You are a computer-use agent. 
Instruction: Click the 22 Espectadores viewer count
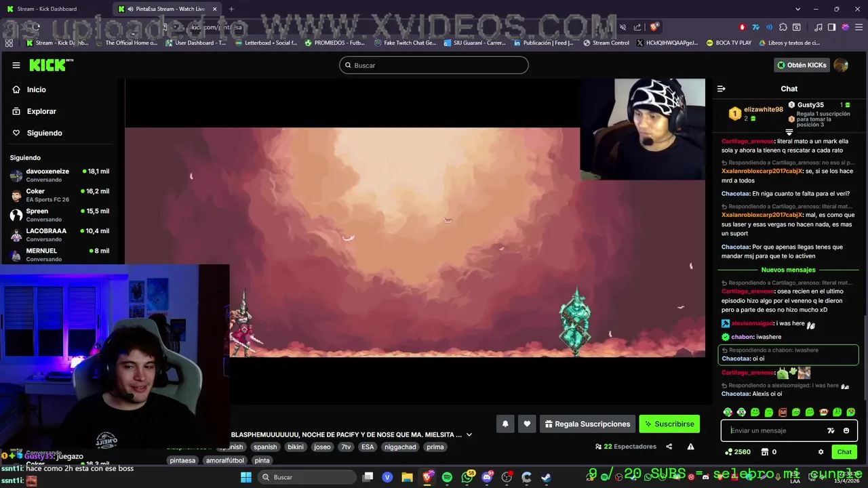click(x=626, y=447)
